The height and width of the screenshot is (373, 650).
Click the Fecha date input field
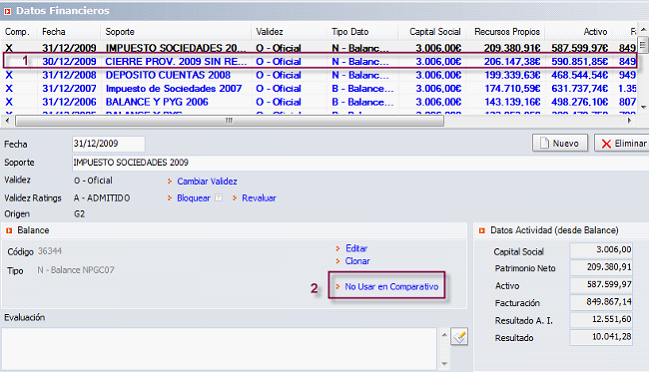click(108, 144)
